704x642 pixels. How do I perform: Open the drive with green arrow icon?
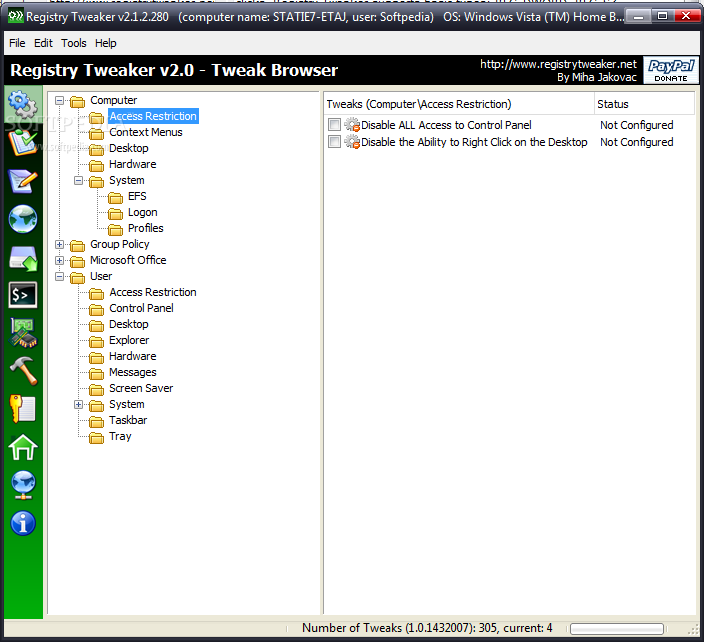coord(22,258)
